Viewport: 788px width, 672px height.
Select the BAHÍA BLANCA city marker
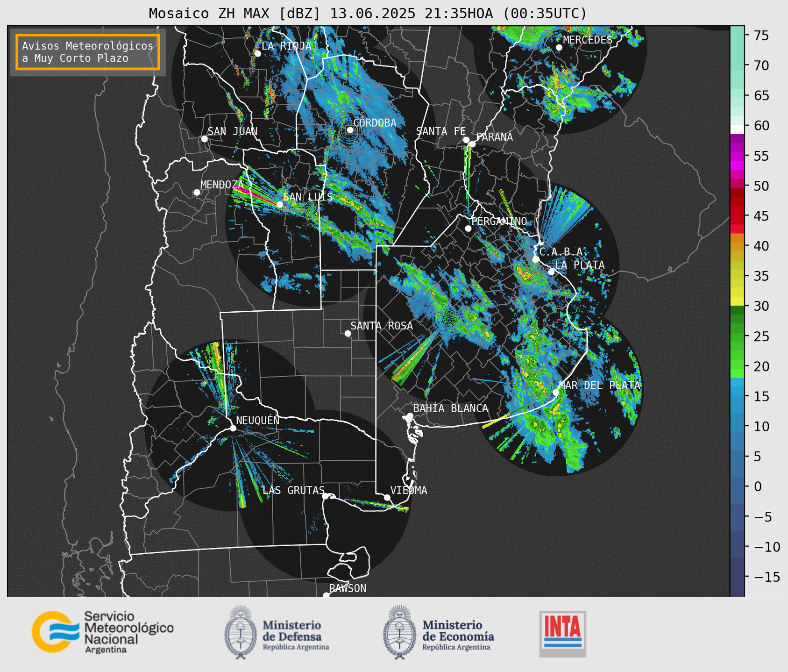(410, 416)
